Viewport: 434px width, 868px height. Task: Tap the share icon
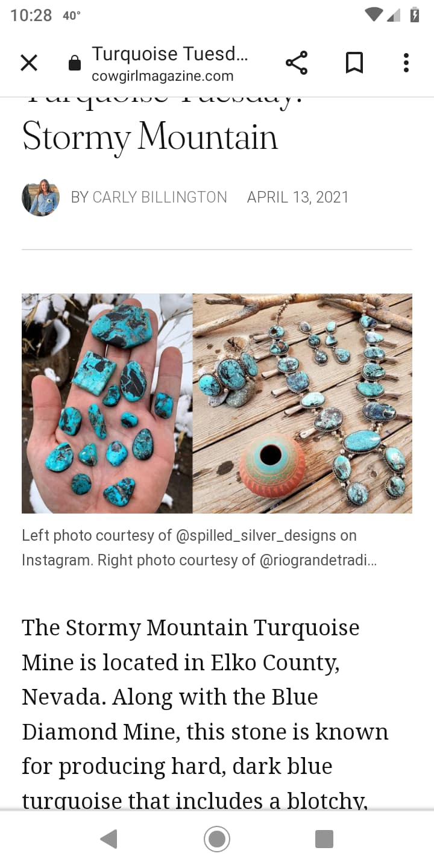click(297, 63)
